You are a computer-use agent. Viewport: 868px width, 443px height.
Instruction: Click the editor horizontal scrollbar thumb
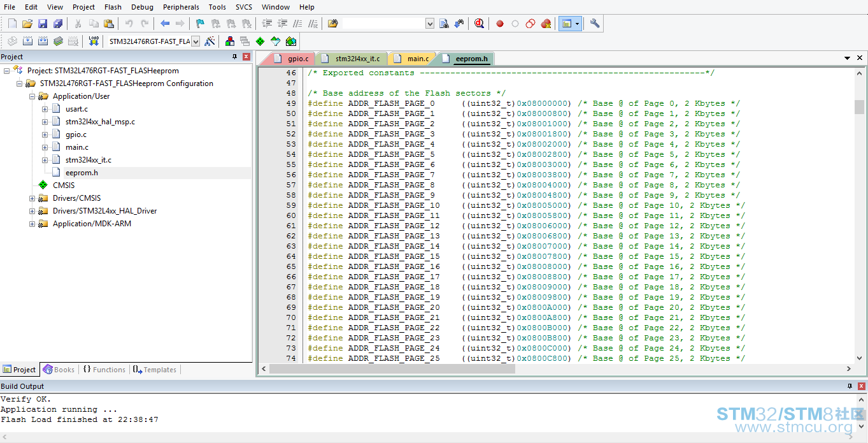(392, 369)
